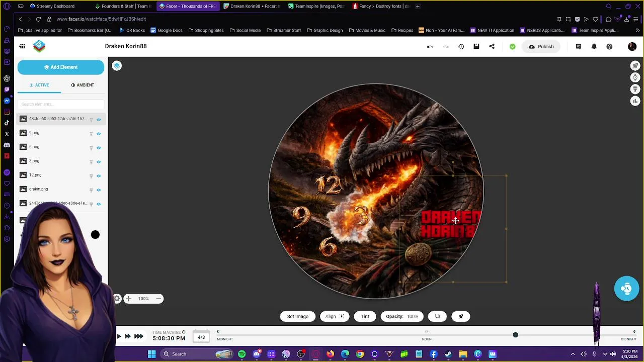Click the Opacity 100% control

pyautogui.click(x=402, y=316)
